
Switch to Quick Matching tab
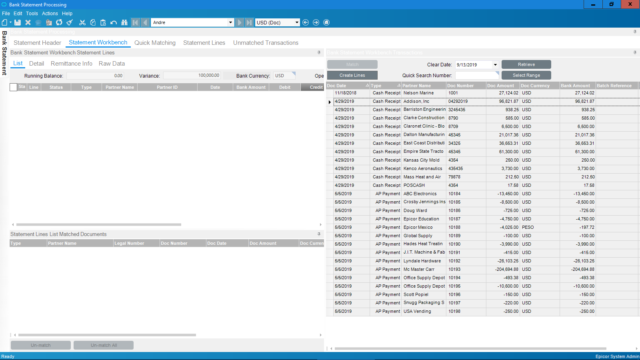(155, 42)
